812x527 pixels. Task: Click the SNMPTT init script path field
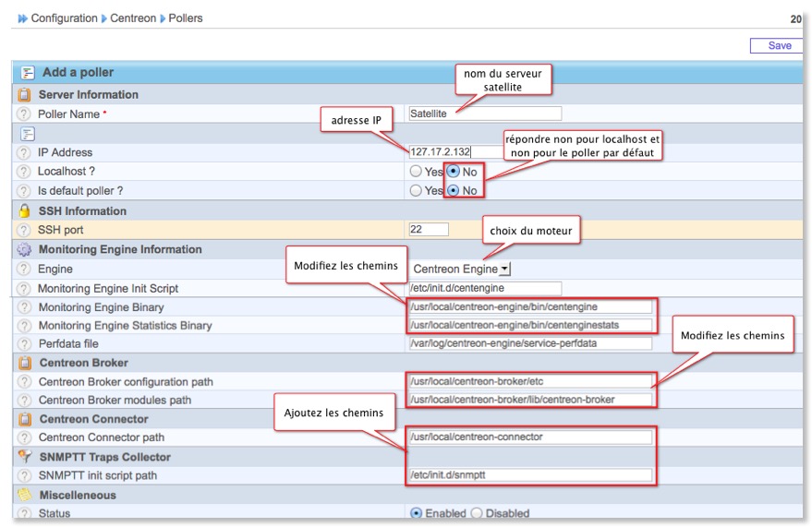coord(530,476)
